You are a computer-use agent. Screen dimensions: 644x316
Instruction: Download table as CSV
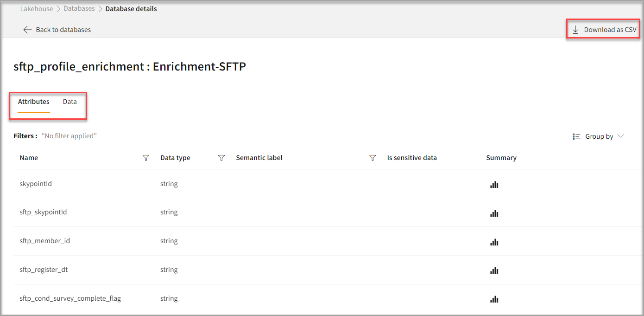click(x=604, y=30)
